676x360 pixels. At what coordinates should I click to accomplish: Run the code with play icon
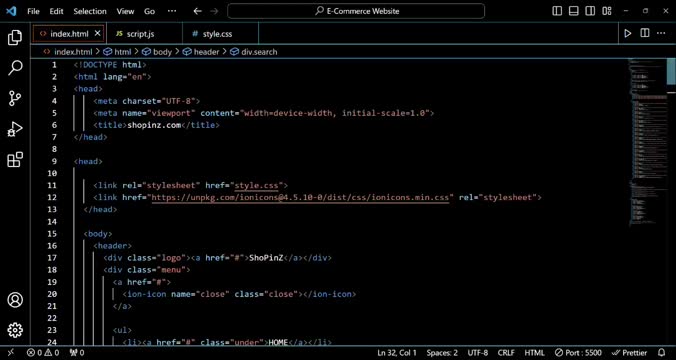[627, 33]
